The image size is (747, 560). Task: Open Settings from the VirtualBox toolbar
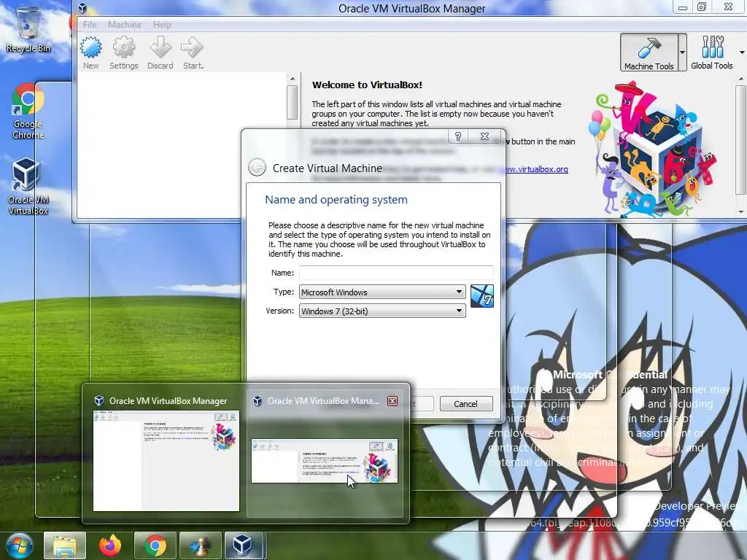coord(124,52)
